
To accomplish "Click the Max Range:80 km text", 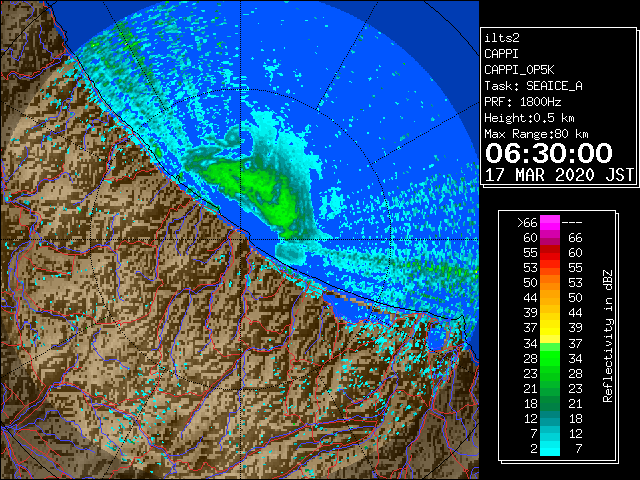I will point(536,134).
